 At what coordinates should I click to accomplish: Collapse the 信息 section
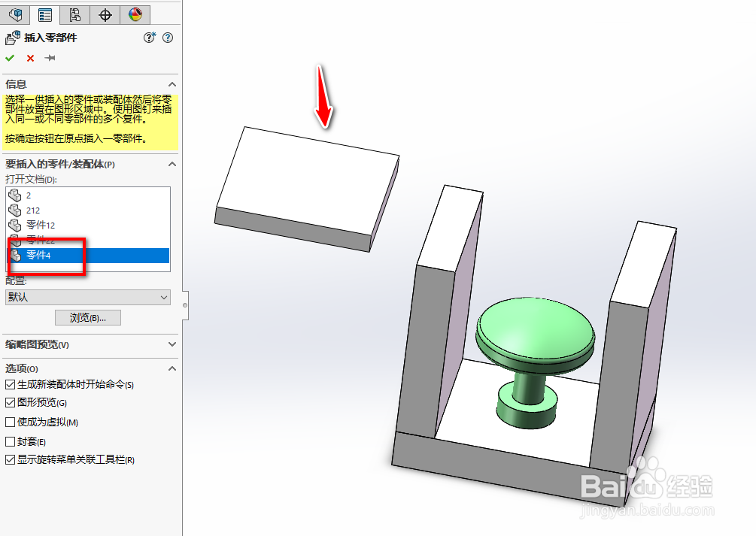point(172,84)
